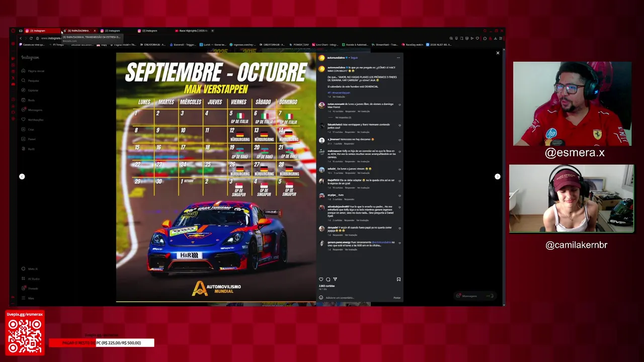
Task: Like the post with the heart icon
Action: (321, 279)
